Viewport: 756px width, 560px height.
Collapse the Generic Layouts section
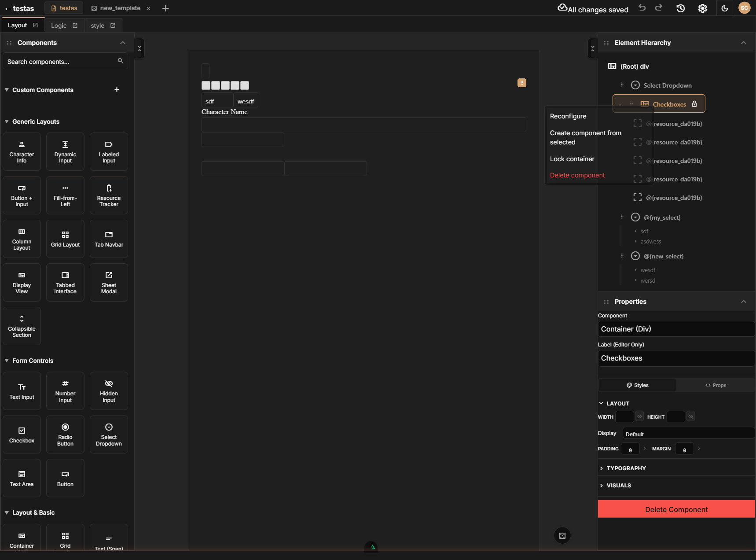(x=7, y=122)
